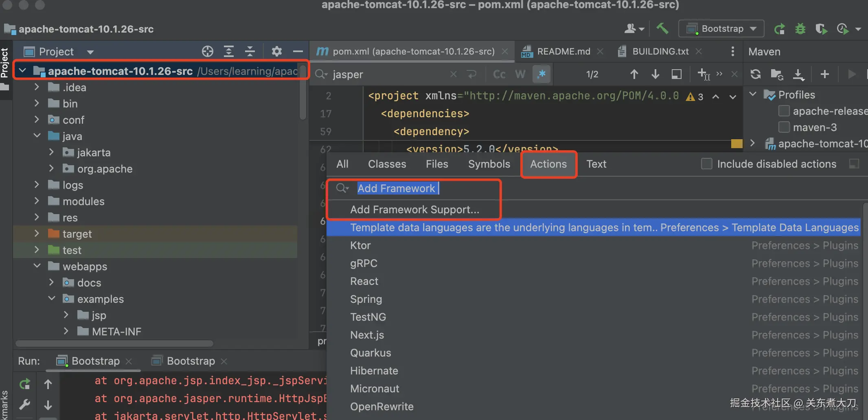Toggle Regex option in search bar
Image resolution: width=868 pixels, height=420 pixels.
(541, 74)
